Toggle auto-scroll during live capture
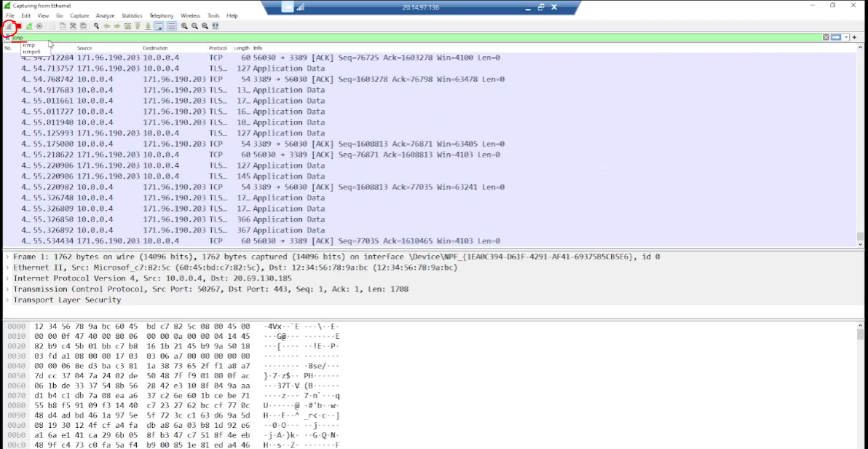Screen dimensions: 868x449 [x=159, y=26]
